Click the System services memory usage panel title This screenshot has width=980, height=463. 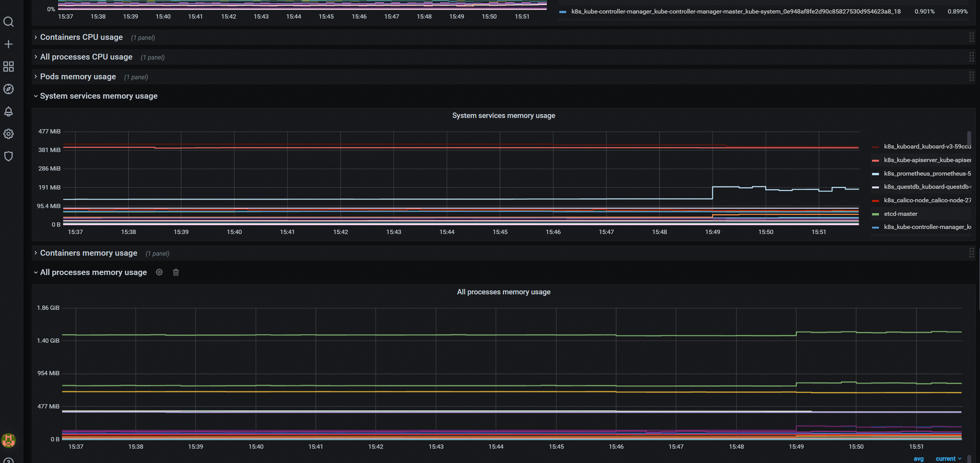(503, 116)
